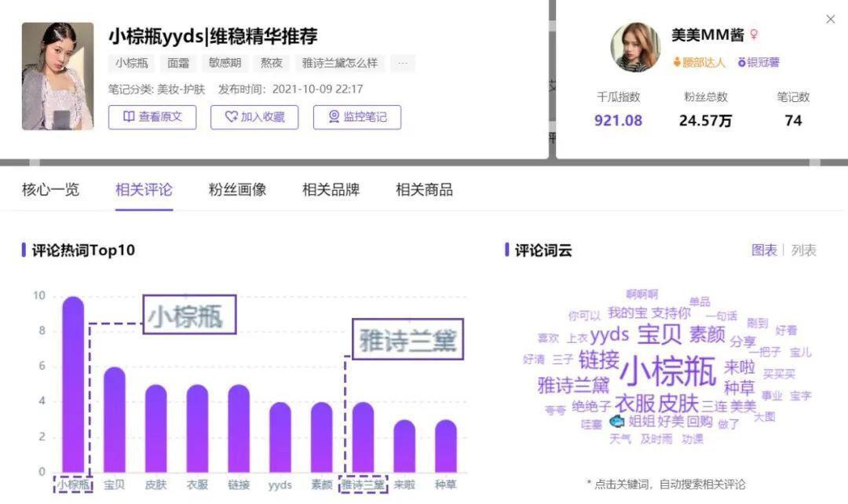Click the 银冠薯 crown badge icon
This screenshot has width=848, height=504.
coord(741,62)
